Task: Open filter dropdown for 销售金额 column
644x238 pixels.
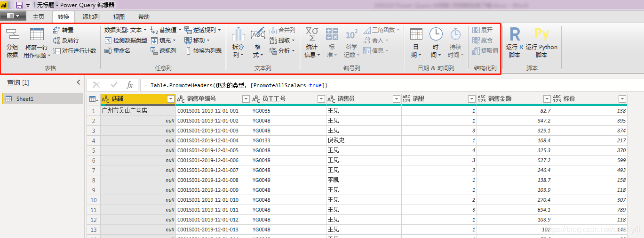Action: click(x=547, y=99)
